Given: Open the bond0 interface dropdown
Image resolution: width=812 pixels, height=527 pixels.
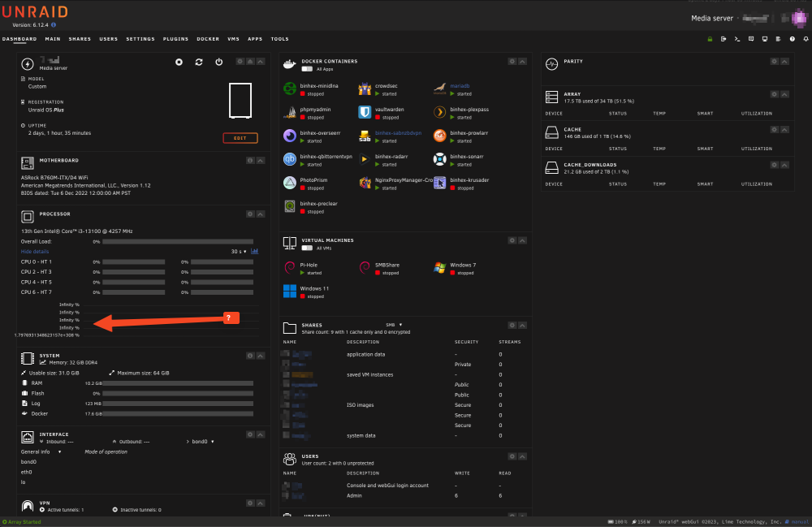Looking at the screenshot, I should coord(203,442).
